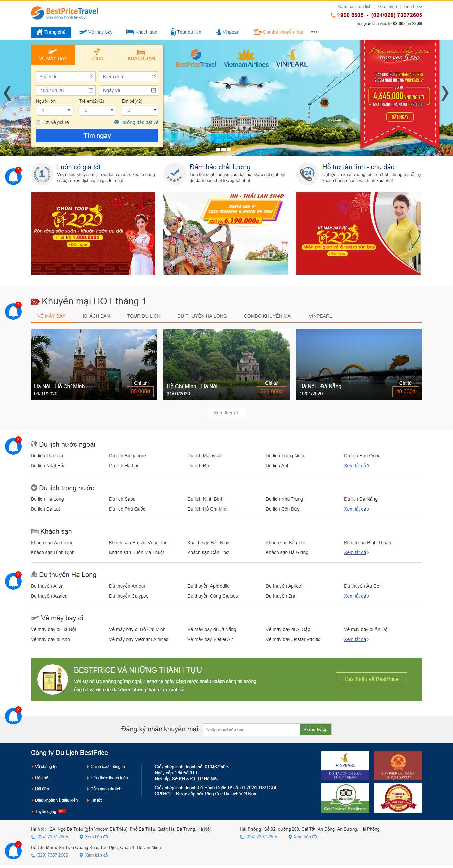The image size is (453, 868).
Task: Click the help icon beside Hướng dẫn đặt vé
Action: pyautogui.click(x=117, y=122)
